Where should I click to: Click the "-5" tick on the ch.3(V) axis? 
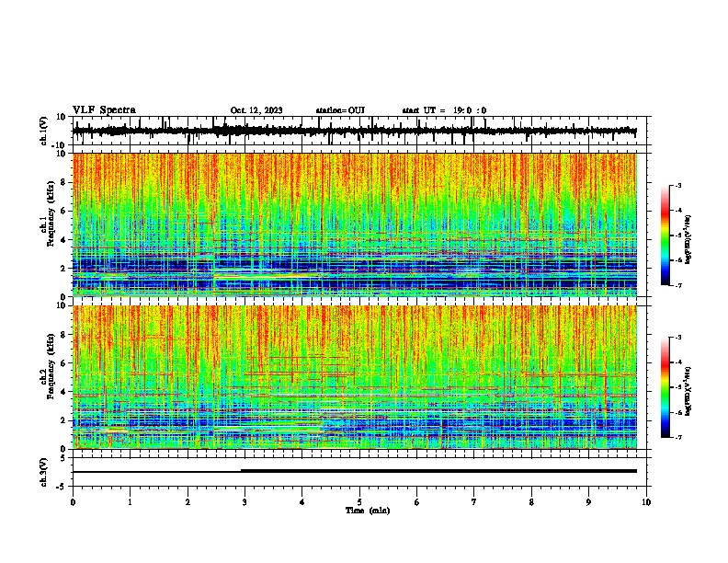tap(63, 487)
